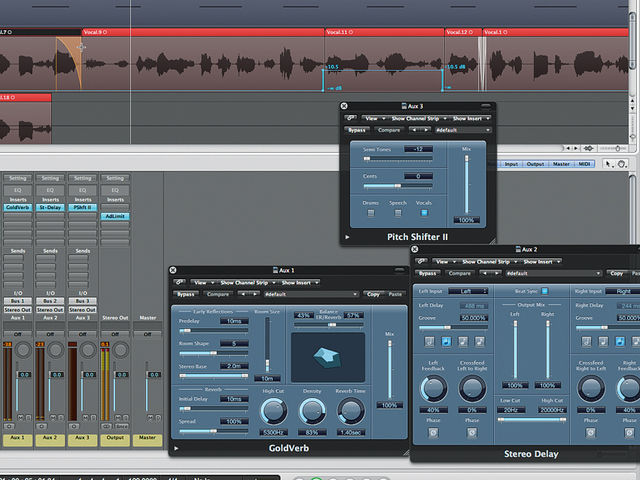Click the Semi Tones slider in Pitch Shifter

pyautogui.click(x=398, y=158)
